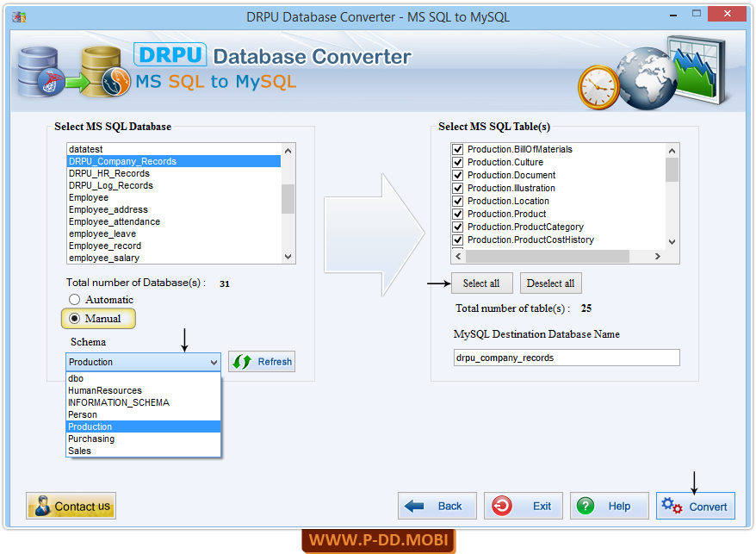The height and width of the screenshot is (554, 756).
Task: Uncheck Production.Location table
Action: 457,202
